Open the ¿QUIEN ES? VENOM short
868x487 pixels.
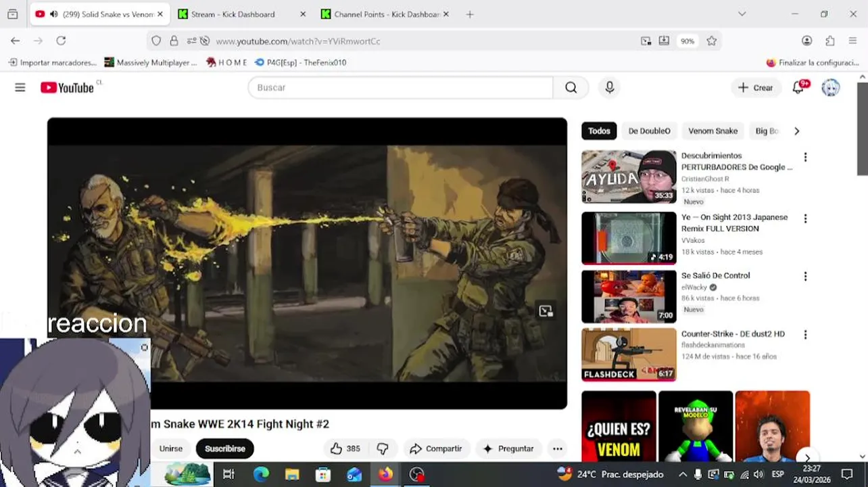619,426
